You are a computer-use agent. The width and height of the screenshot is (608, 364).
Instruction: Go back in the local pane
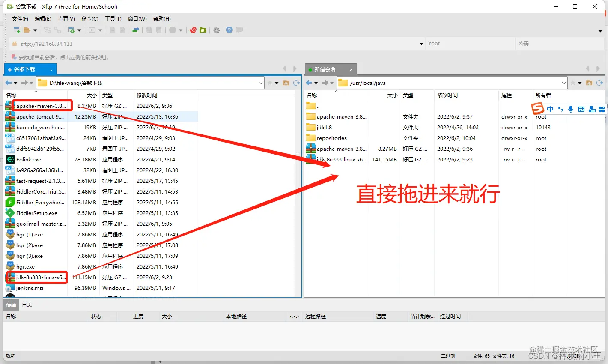pyautogui.click(x=9, y=83)
